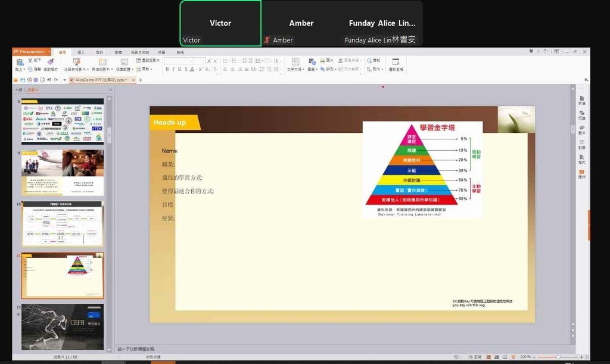The height and width of the screenshot is (364, 610).
Task: Add a new slide using ribbon icon
Action: click(102, 62)
